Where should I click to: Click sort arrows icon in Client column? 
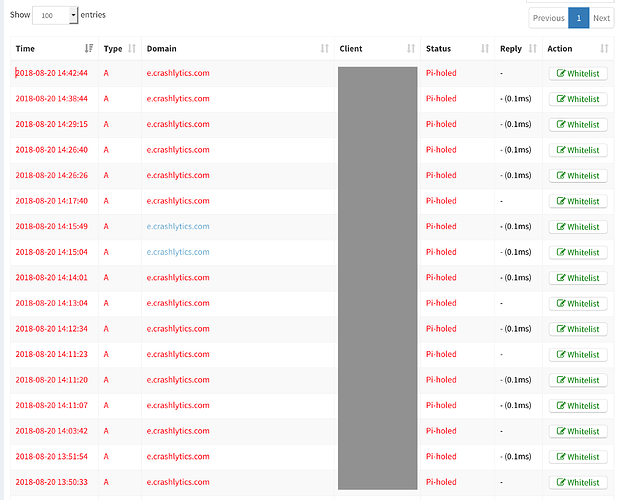point(410,48)
